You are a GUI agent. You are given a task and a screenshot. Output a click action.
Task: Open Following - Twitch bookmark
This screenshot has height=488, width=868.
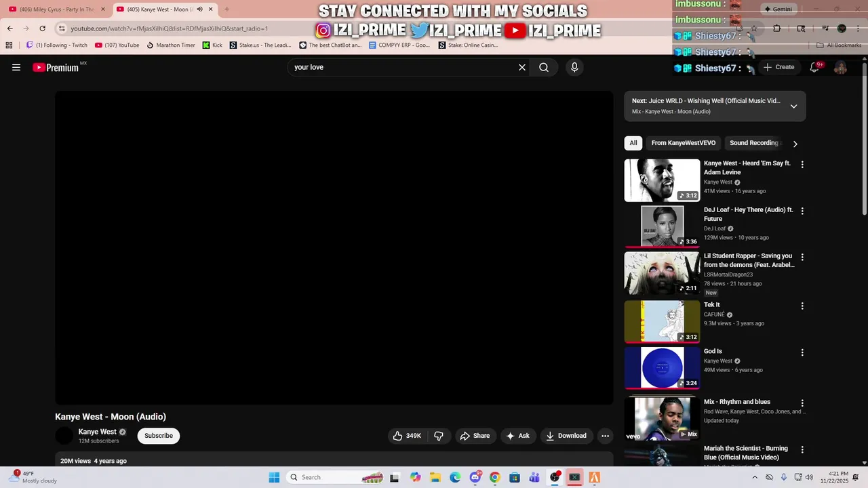coord(57,45)
